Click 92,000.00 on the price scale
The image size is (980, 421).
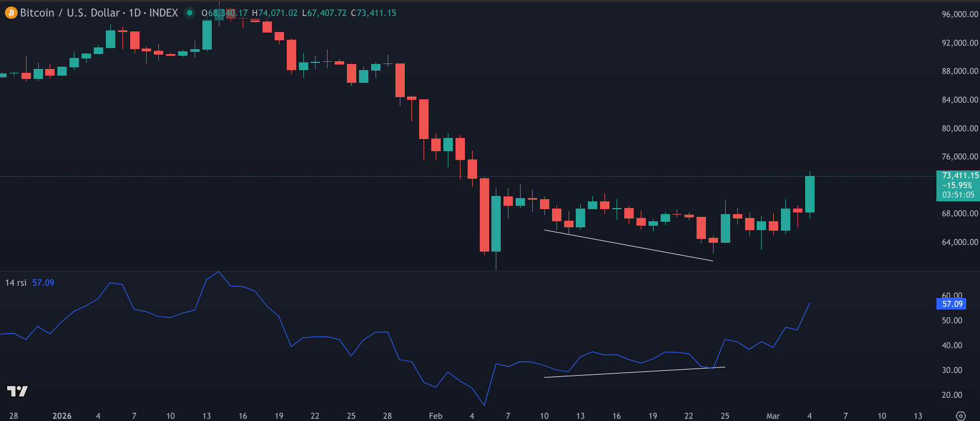coord(960,43)
